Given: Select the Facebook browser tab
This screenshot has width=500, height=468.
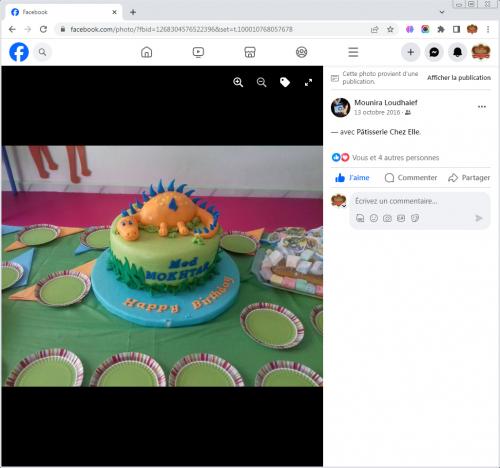Looking at the screenshot, I should [63, 12].
